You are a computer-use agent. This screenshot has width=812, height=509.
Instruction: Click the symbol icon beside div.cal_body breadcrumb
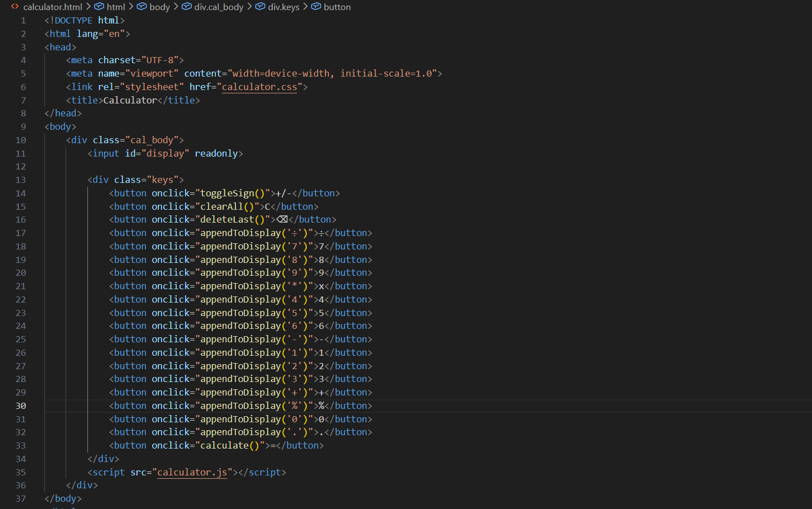[186, 7]
